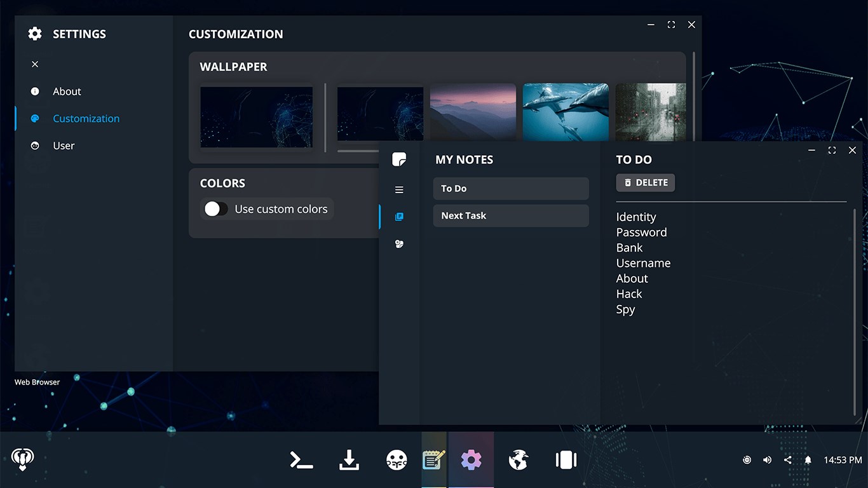Choose the purple mountains wallpaper
This screenshot has height=488, width=868.
(473, 112)
